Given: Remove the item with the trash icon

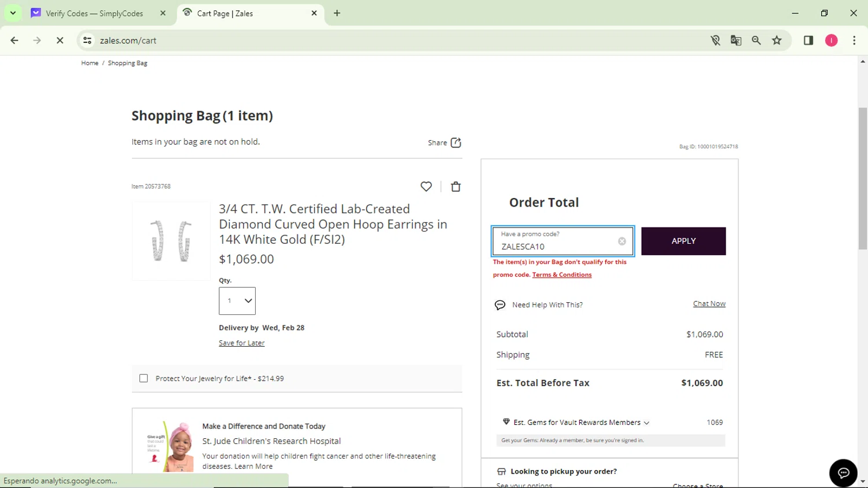Looking at the screenshot, I should (x=456, y=186).
